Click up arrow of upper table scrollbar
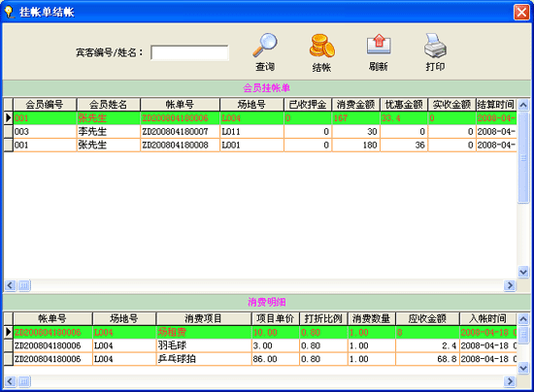The width and height of the screenshot is (534, 392). pyautogui.click(x=523, y=105)
